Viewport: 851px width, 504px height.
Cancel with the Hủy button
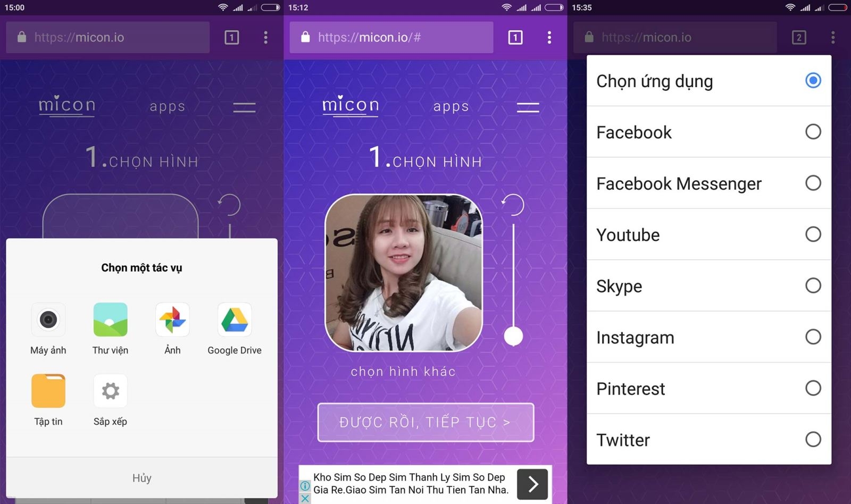(142, 478)
